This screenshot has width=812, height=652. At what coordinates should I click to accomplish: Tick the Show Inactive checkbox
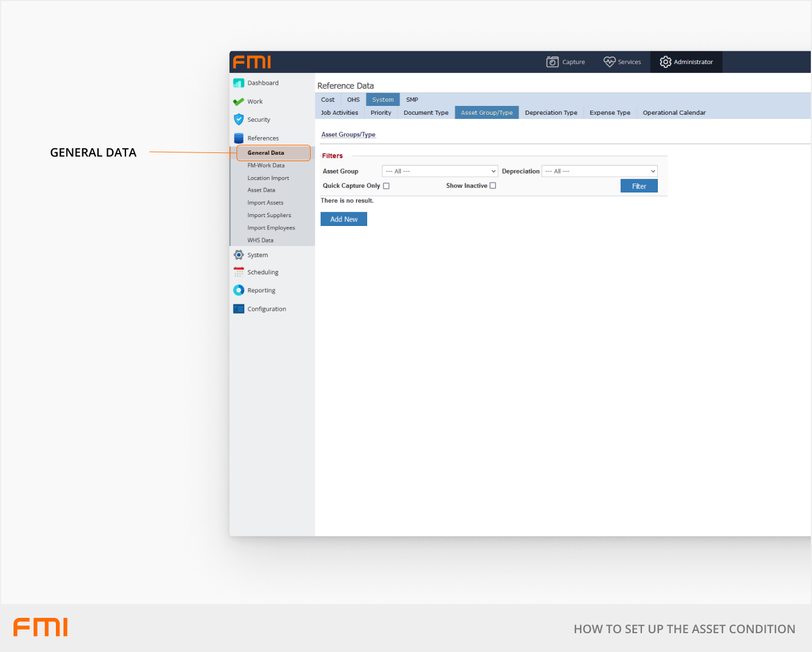point(493,186)
